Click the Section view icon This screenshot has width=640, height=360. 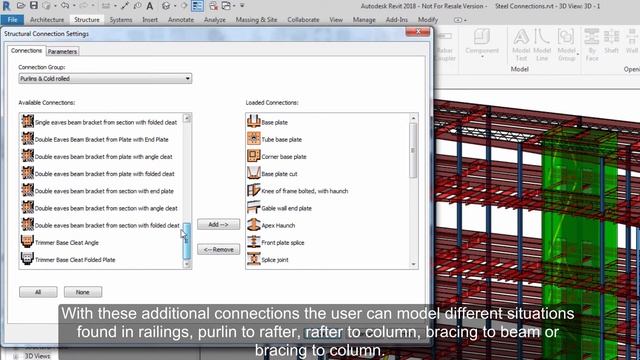tap(184, 6)
